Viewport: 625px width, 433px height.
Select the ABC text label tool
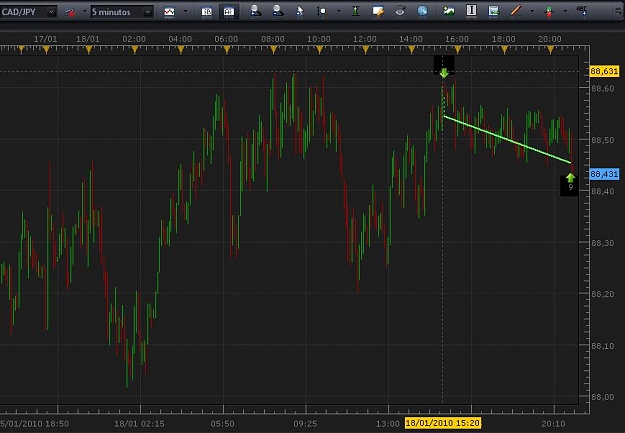pos(582,12)
